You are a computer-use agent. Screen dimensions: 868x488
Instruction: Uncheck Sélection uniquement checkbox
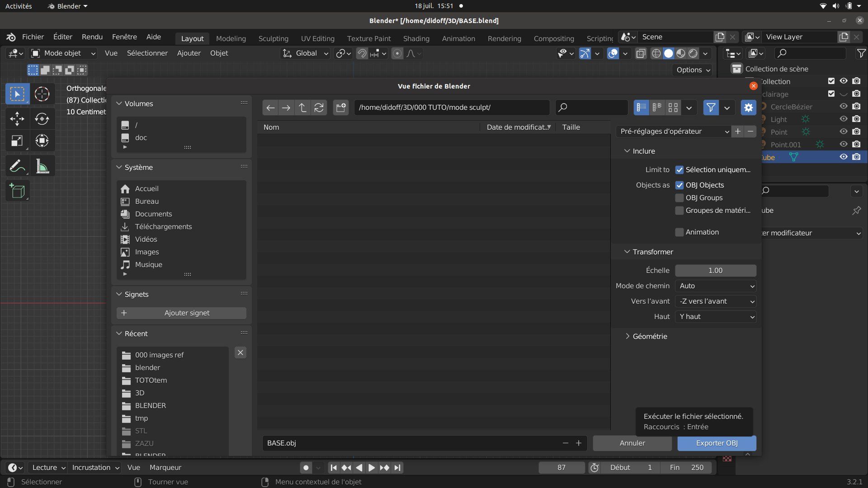[679, 170]
